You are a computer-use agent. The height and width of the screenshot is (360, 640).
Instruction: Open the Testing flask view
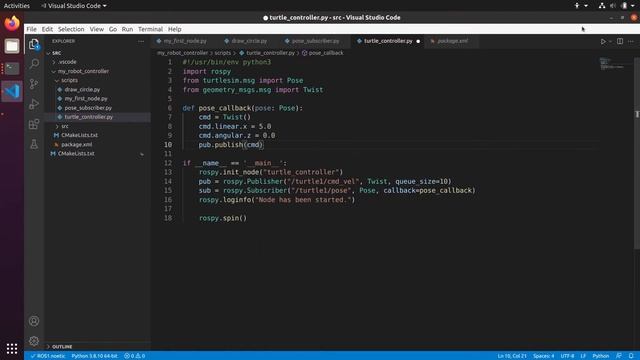point(34,144)
